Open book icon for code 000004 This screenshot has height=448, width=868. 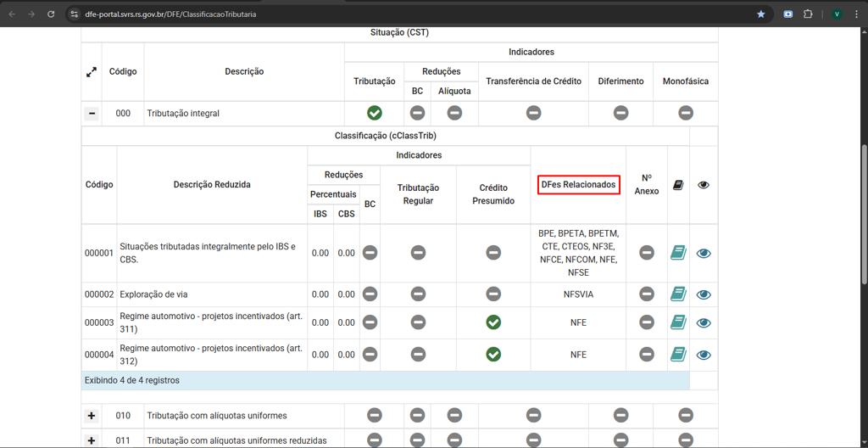pyautogui.click(x=677, y=355)
